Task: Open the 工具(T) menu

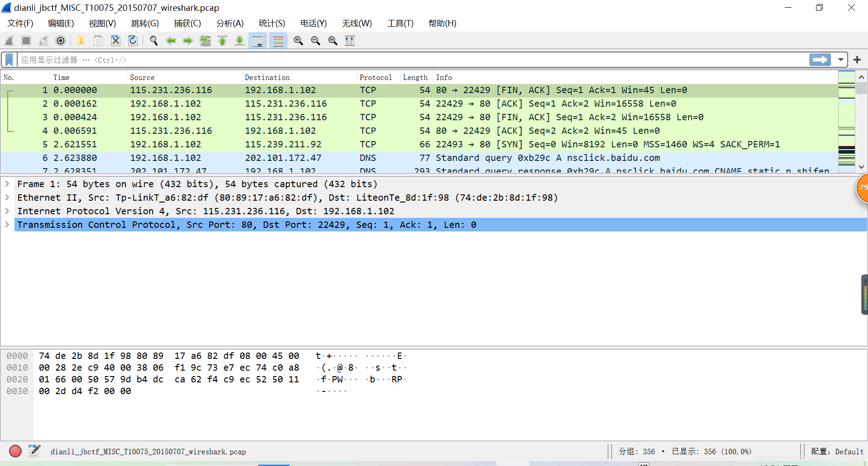Action: pyautogui.click(x=400, y=24)
